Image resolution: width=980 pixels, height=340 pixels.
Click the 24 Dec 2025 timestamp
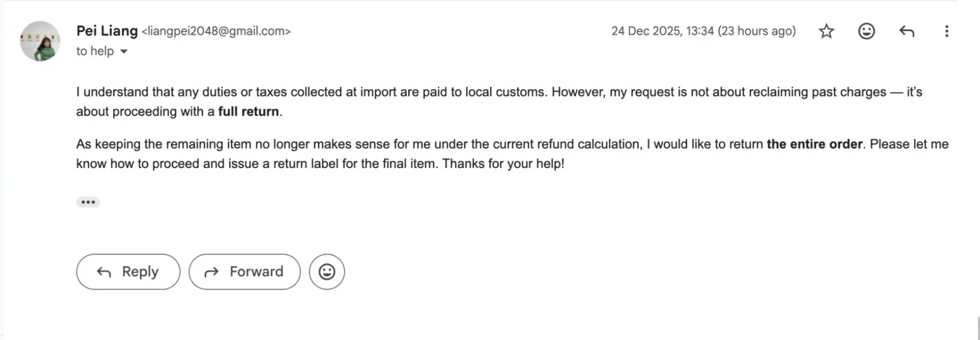(703, 31)
